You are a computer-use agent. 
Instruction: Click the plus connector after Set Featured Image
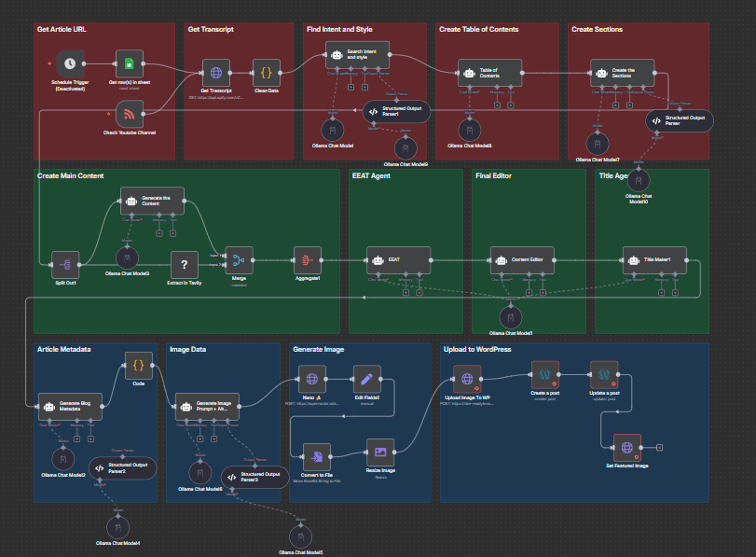659,450
